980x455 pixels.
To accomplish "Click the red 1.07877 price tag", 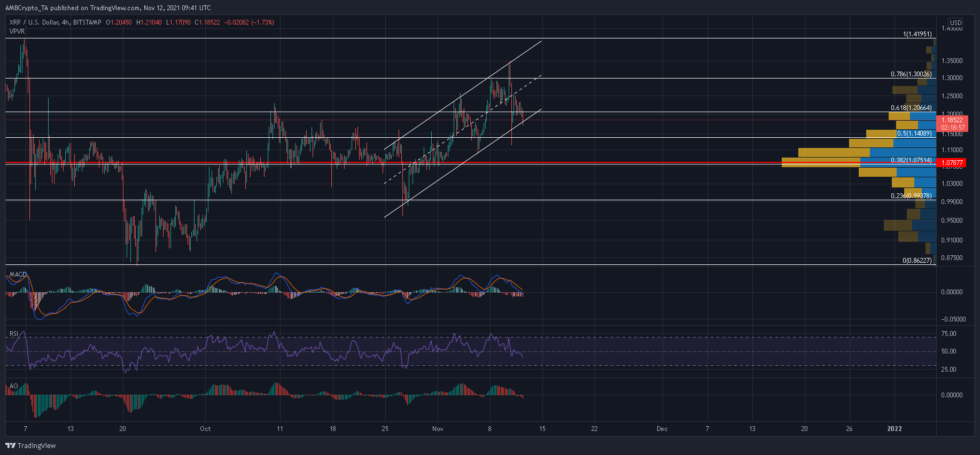I will [952, 163].
